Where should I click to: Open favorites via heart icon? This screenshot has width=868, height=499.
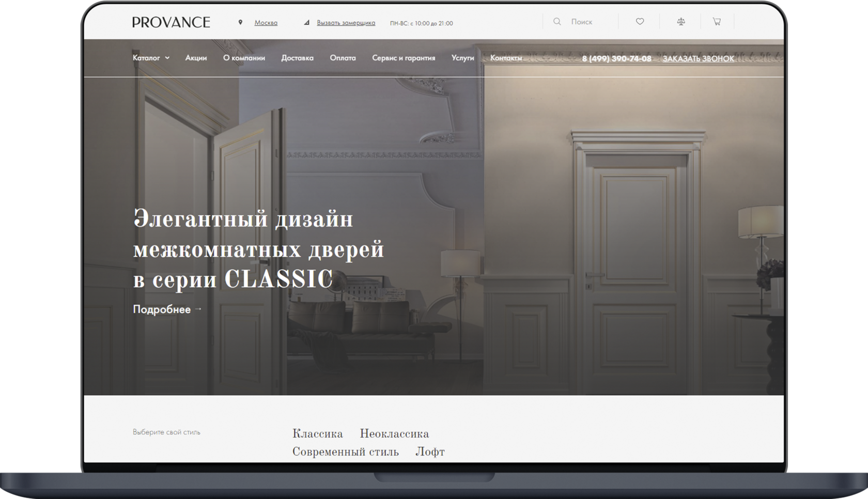pos(640,22)
